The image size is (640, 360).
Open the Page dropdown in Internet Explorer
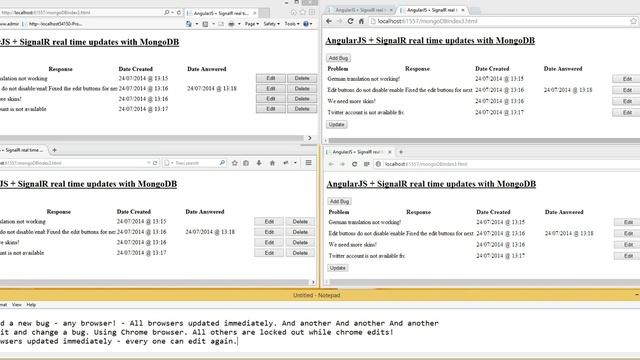tap(252, 24)
